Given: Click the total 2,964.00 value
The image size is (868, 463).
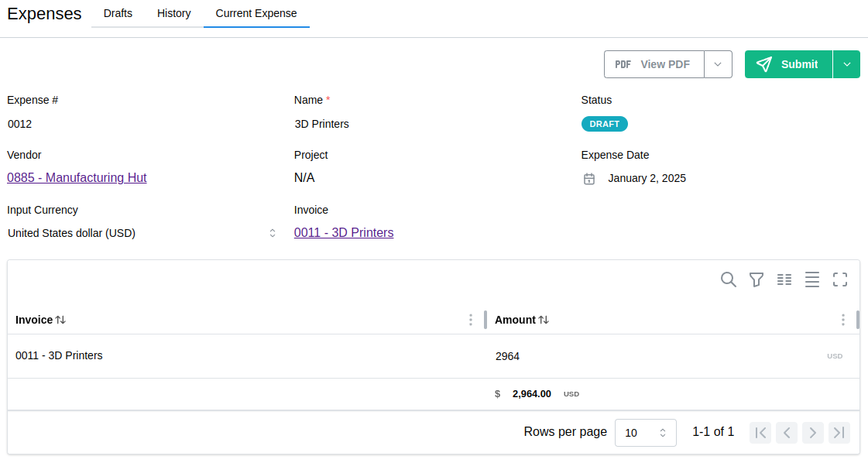Looking at the screenshot, I should (531, 394).
